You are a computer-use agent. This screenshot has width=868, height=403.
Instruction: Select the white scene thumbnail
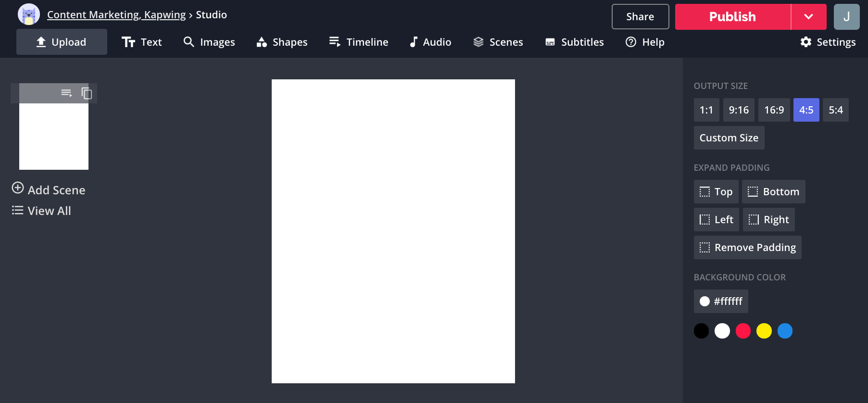54,136
